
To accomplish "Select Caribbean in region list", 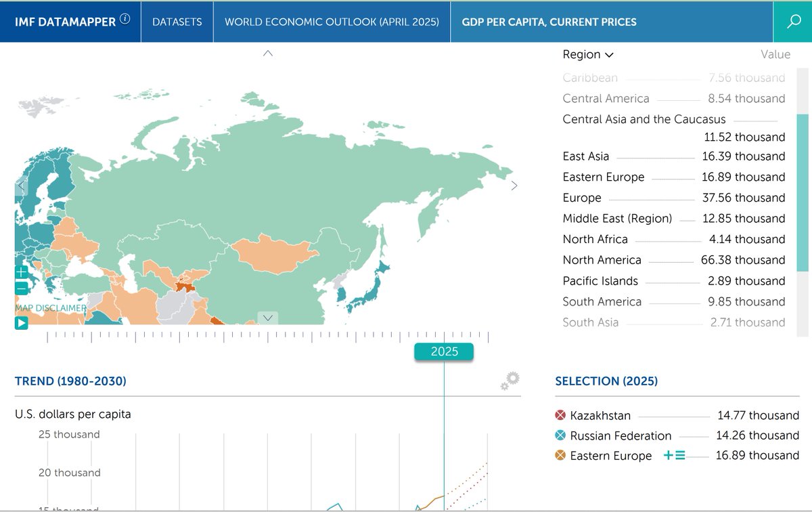I will tap(674, 78).
